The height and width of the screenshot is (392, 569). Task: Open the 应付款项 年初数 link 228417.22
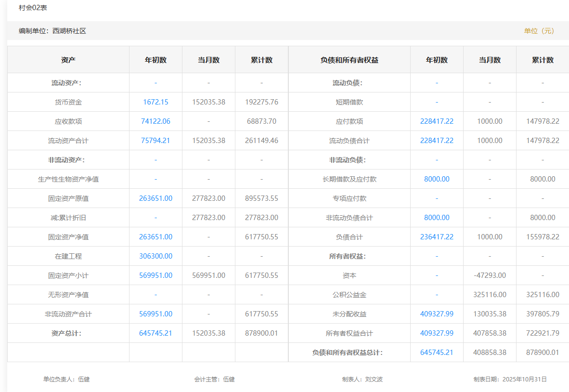(437, 121)
